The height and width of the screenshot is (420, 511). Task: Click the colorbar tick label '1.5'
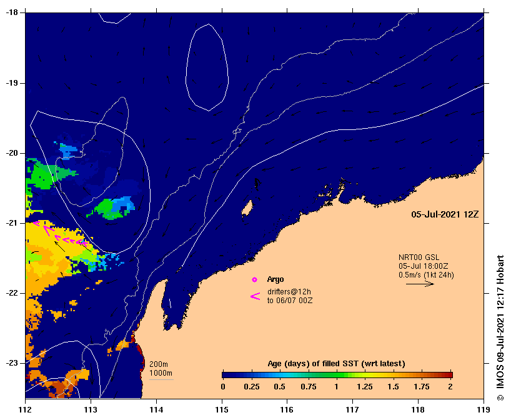pos(394,387)
